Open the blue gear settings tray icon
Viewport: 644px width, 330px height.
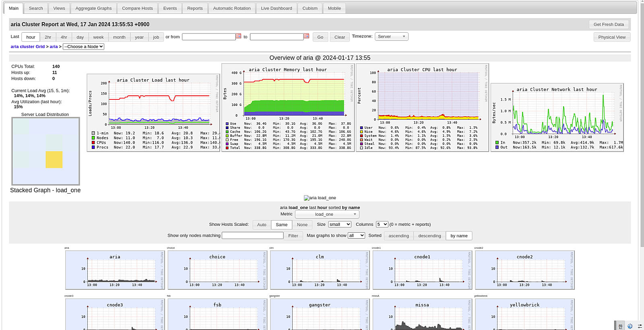[x=630, y=326]
